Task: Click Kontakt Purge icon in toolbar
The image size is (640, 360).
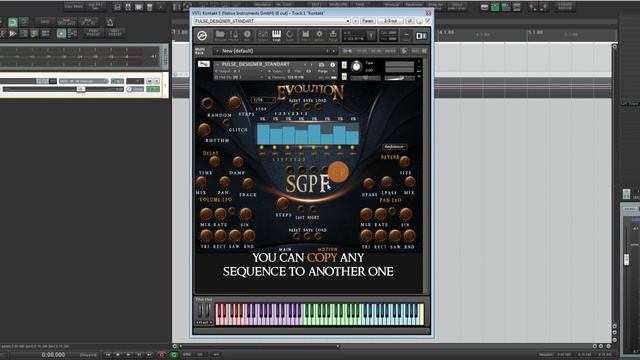Action: (x=333, y=35)
